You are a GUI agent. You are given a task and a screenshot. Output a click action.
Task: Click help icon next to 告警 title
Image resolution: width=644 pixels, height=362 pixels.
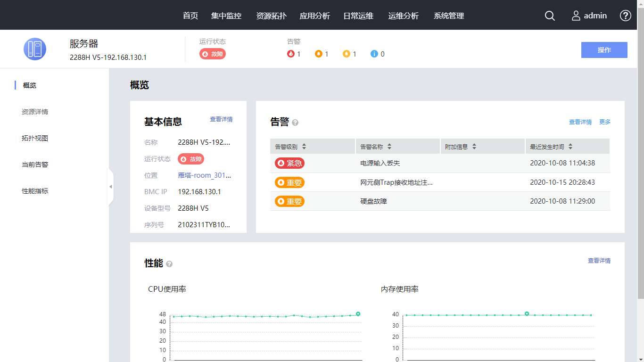[x=295, y=123]
